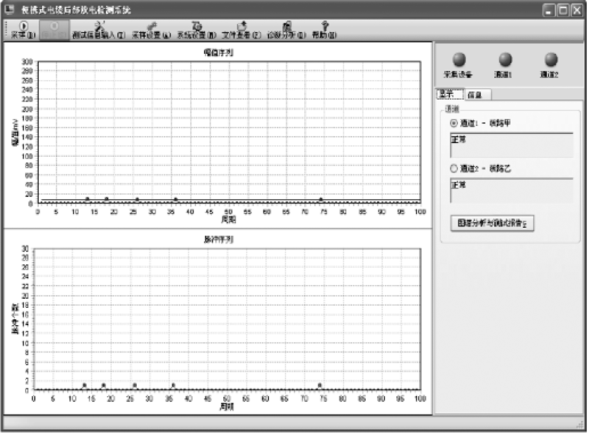The image size is (589, 433).
Task: Click pulse marker near period 36 in lower chart
Action: [x=173, y=385]
